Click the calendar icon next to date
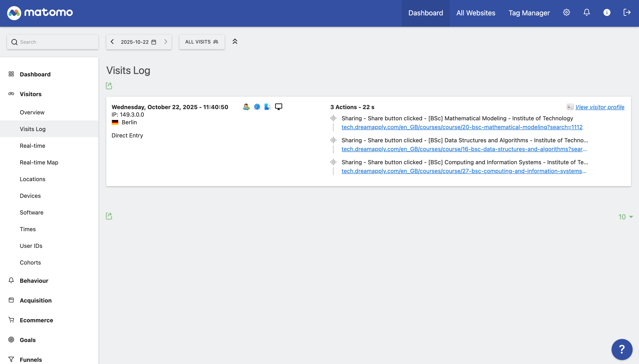Viewport: 639px width, 364px height. click(154, 42)
